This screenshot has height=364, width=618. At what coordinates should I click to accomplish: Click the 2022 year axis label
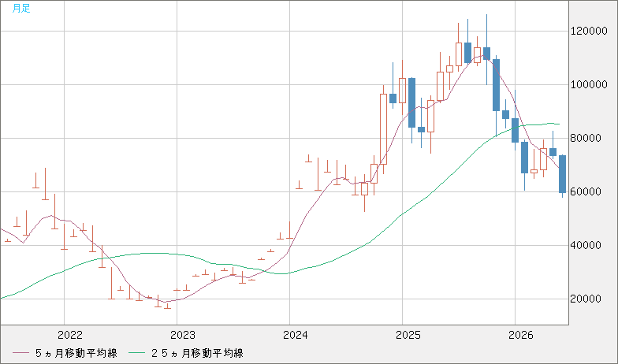pyautogui.click(x=69, y=336)
